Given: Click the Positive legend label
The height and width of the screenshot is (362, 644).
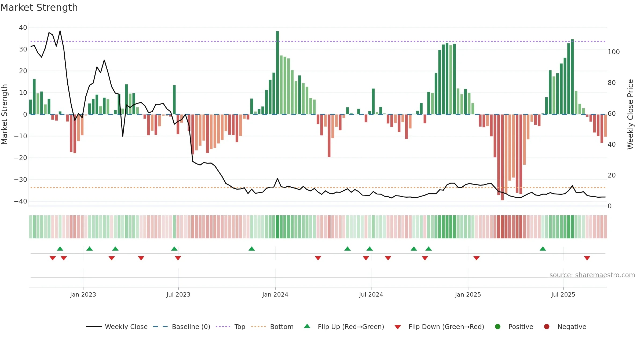Looking at the screenshot, I should click(x=521, y=327).
